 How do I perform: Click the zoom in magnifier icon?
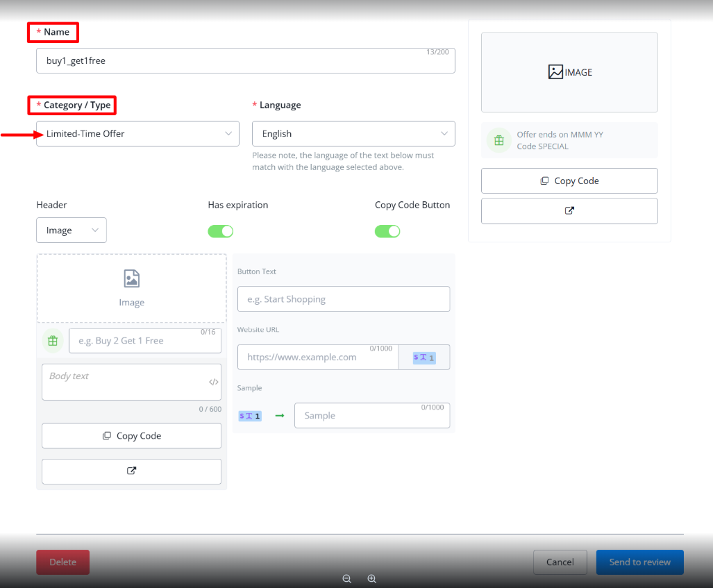click(x=371, y=578)
